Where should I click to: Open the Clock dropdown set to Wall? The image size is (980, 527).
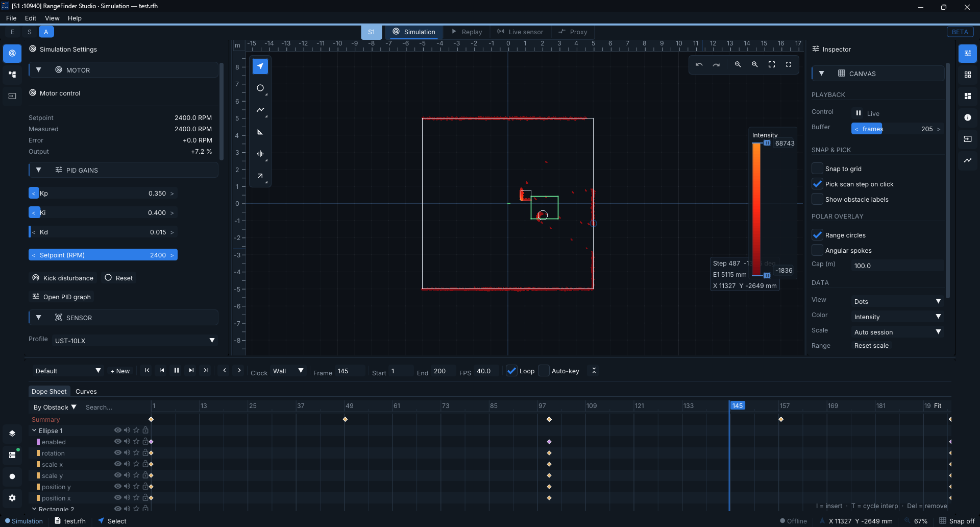click(x=288, y=371)
